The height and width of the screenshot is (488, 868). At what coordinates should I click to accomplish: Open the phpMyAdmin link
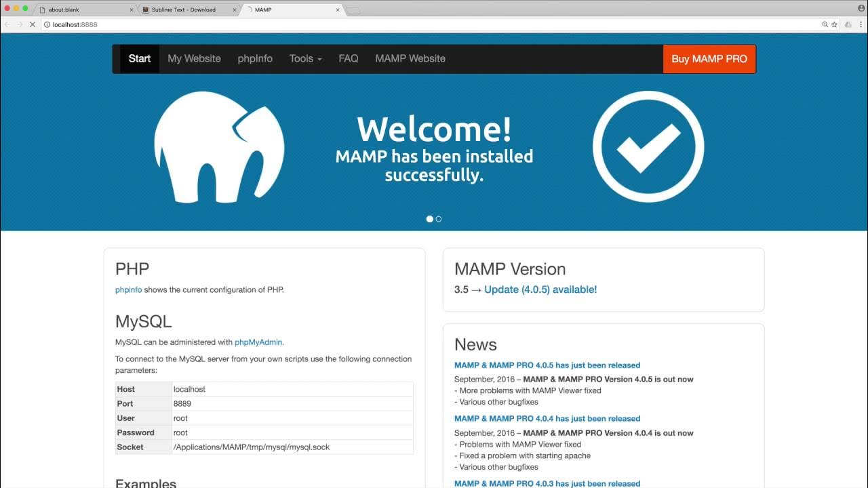coord(258,342)
